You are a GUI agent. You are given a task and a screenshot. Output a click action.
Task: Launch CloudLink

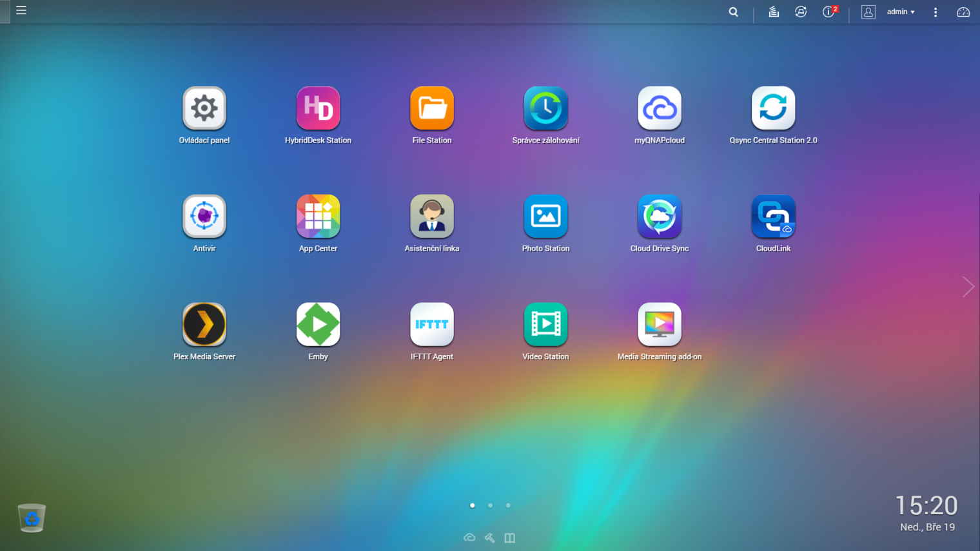point(773,217)
